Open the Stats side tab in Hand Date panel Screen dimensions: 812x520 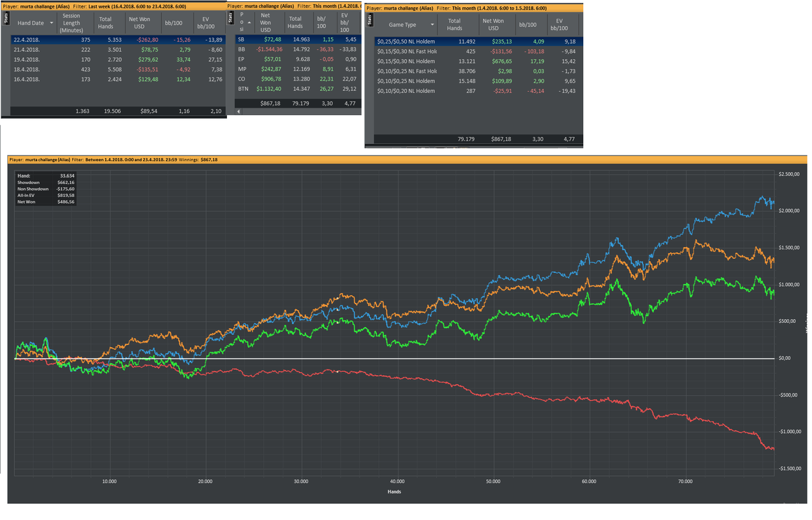coord(7,18)
